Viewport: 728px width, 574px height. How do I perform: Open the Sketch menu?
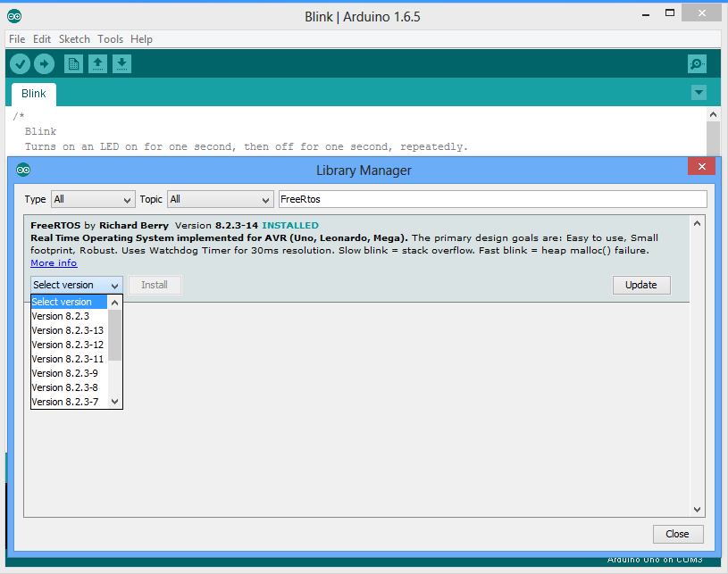click(74, 39)
